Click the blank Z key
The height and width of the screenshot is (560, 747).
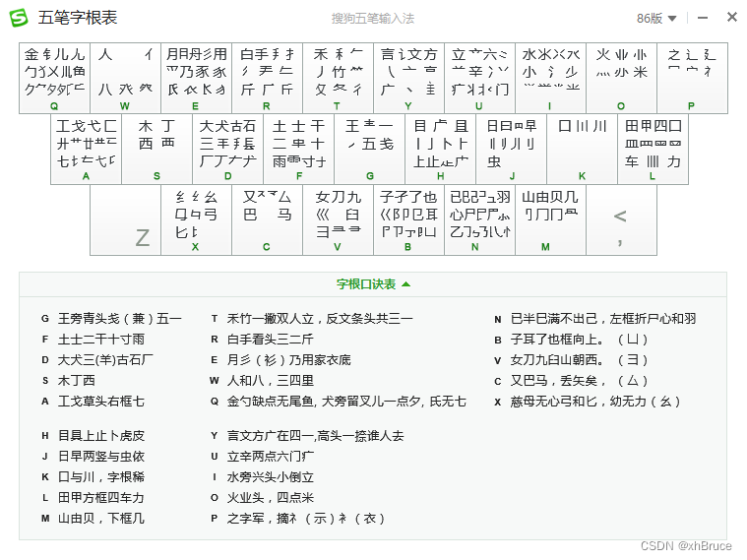point(126,220)
